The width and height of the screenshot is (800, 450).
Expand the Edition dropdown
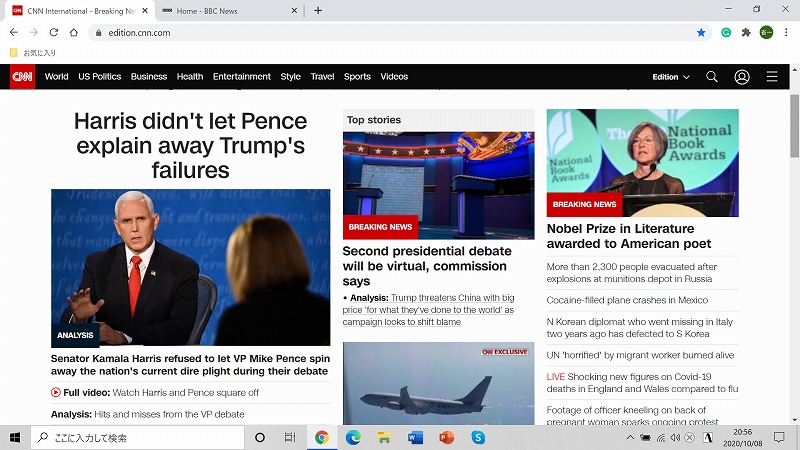click(x=671, y=77)
